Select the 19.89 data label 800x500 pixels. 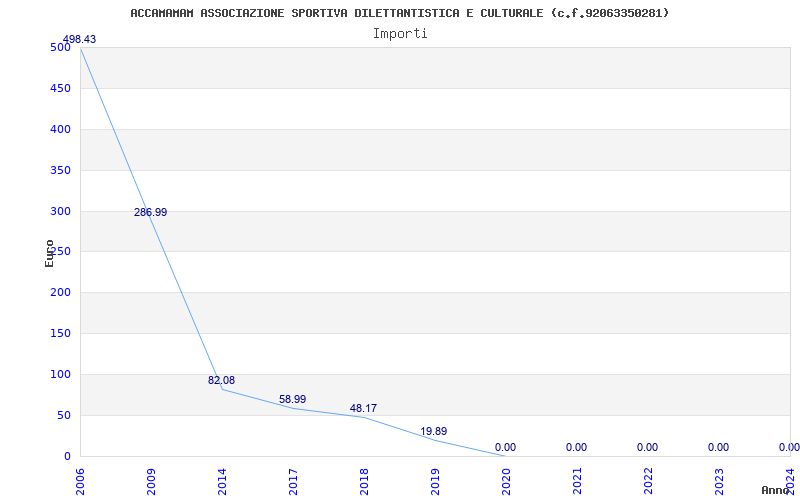434,432
